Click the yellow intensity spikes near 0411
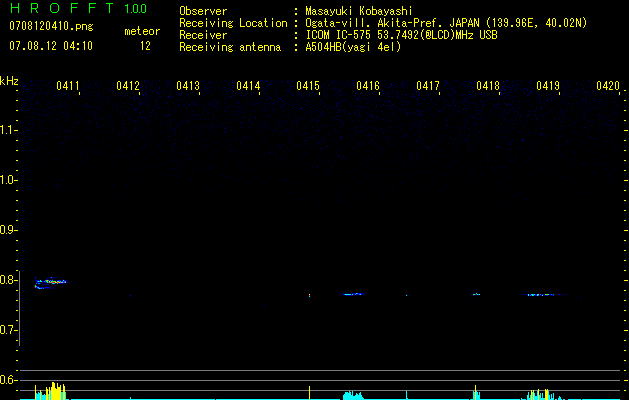Screen dimensions: 629x400 tap(51, 391)
